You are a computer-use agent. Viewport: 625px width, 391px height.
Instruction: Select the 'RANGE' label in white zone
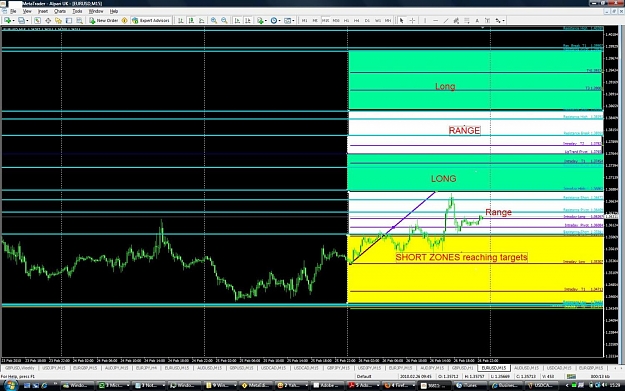coord(464,130)
